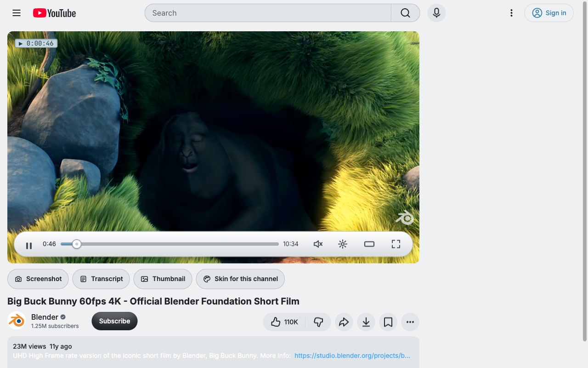Toggle theater mode
588x368 pixels.
(369, 244)
